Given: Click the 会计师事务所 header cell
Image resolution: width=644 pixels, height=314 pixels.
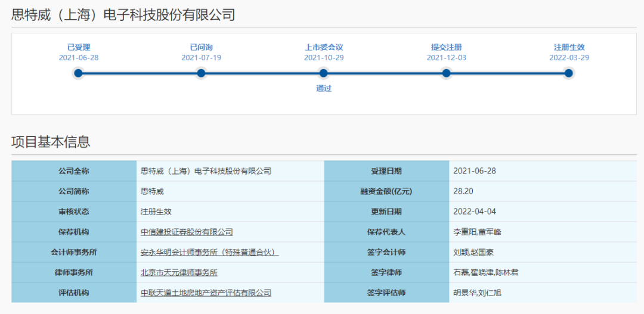Looking at the screenshot, I should click(x=74, y=253).
